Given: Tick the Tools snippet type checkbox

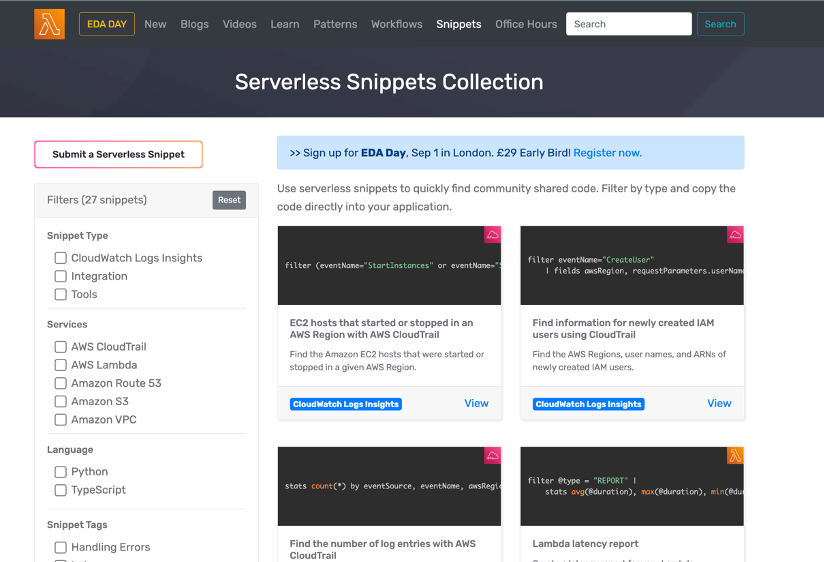Looking at the screenshot, I should [x=60, y=294].
